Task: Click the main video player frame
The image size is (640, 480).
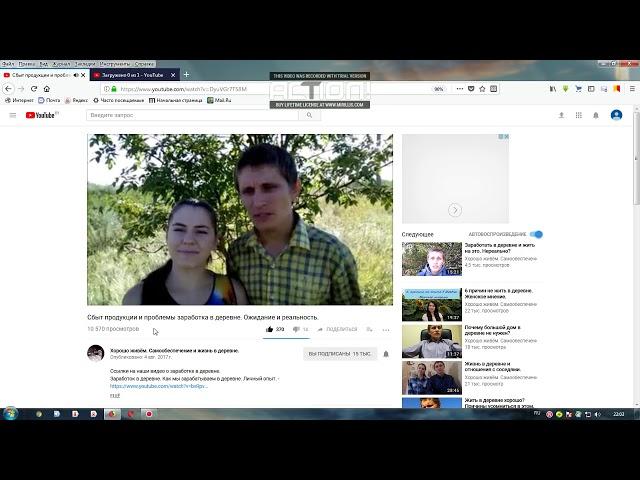Action: (x=240, y=220)
